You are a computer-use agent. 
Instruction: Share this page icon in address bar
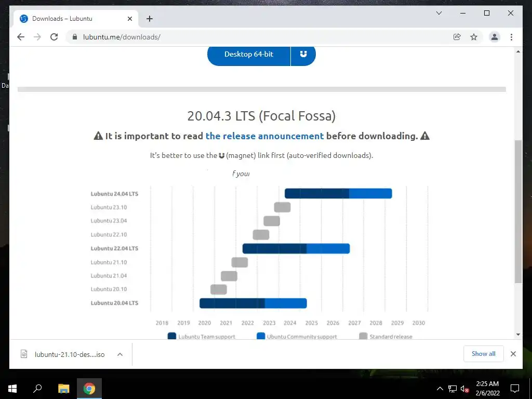point(457,37)
